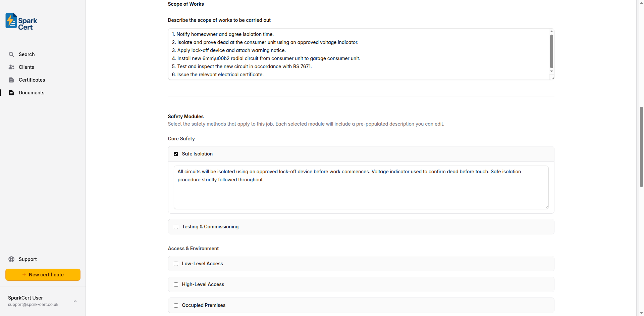This screenshot has height=316, width=644.
Task: Click the scope textarea resize handle
Action: [x=552, y=77]
